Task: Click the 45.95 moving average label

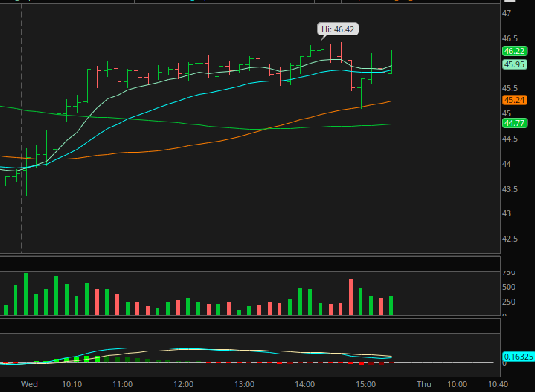Action: point(514,65)
